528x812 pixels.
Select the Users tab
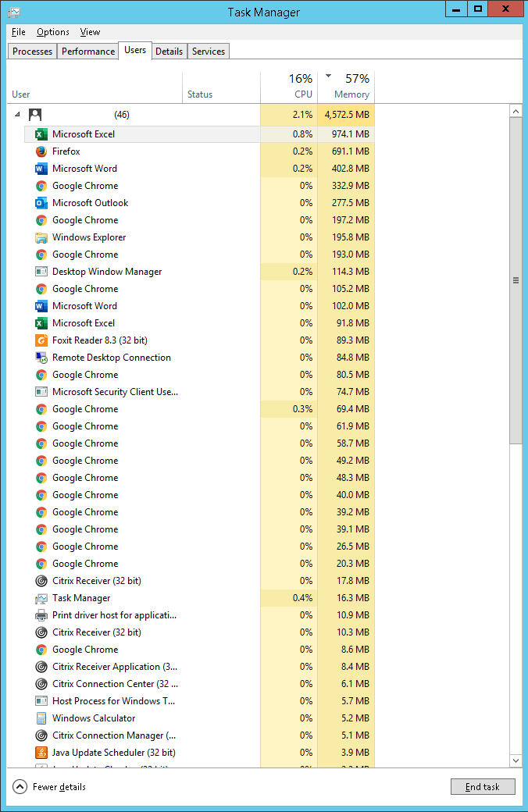point(135,50)
